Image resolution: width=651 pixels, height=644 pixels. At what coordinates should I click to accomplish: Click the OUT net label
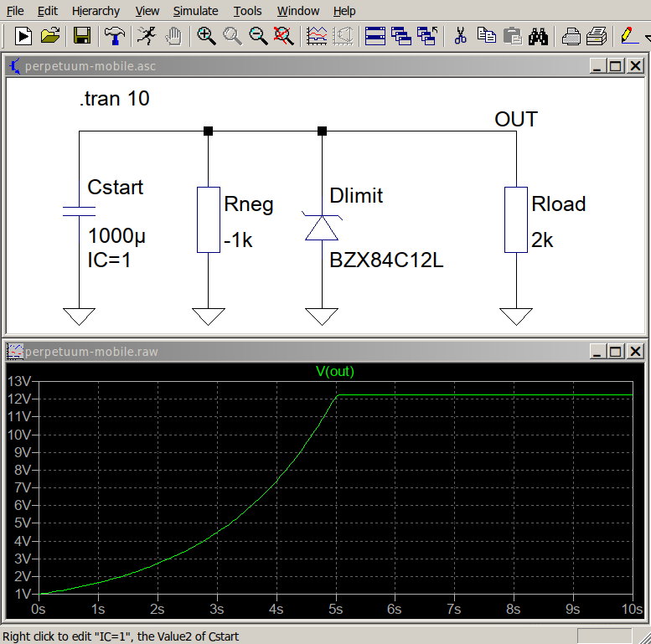click(x=516, y=119)
